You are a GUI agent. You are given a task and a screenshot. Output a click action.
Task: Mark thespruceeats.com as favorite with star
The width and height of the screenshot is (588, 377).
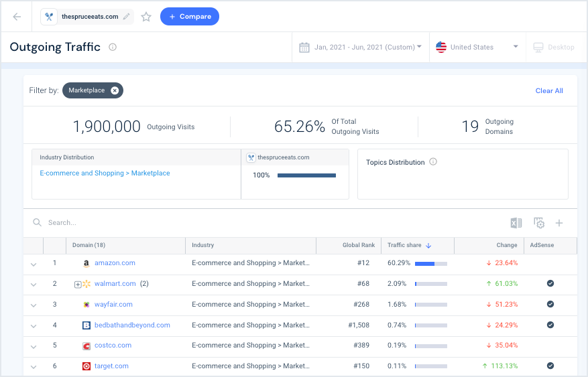click(146, 17)
